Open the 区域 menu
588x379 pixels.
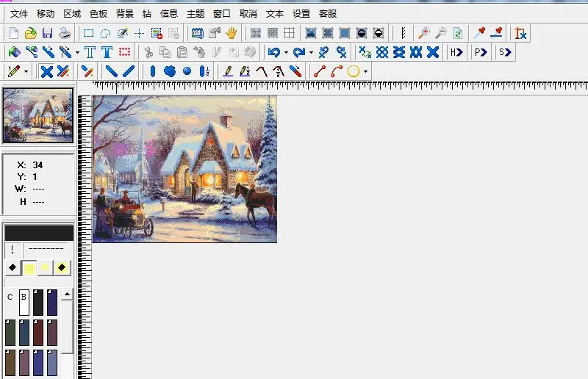(72, 14)
